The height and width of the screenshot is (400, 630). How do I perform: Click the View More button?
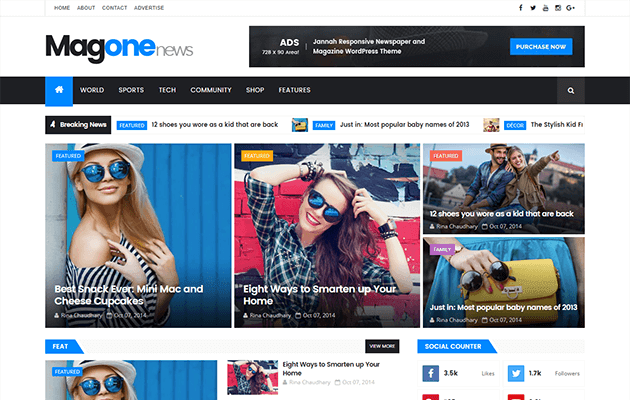[x=382, y=346]
